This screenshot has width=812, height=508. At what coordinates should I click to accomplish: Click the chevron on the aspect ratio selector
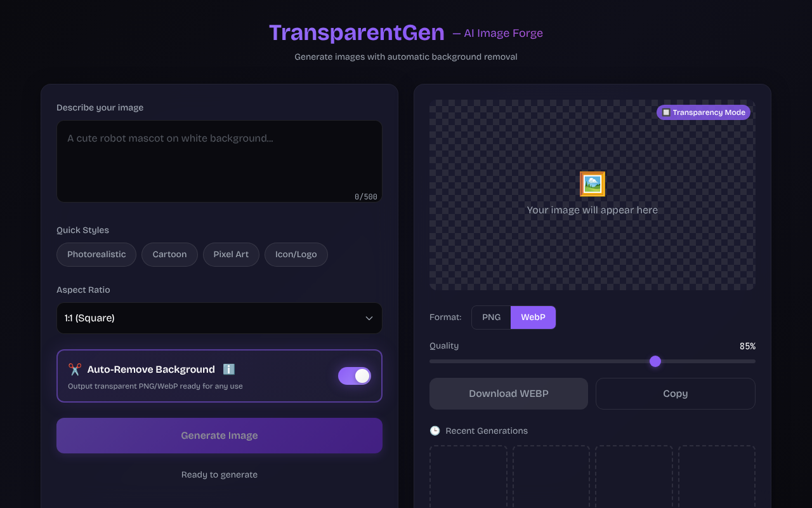pyautogui.click(x=369, y=317)
